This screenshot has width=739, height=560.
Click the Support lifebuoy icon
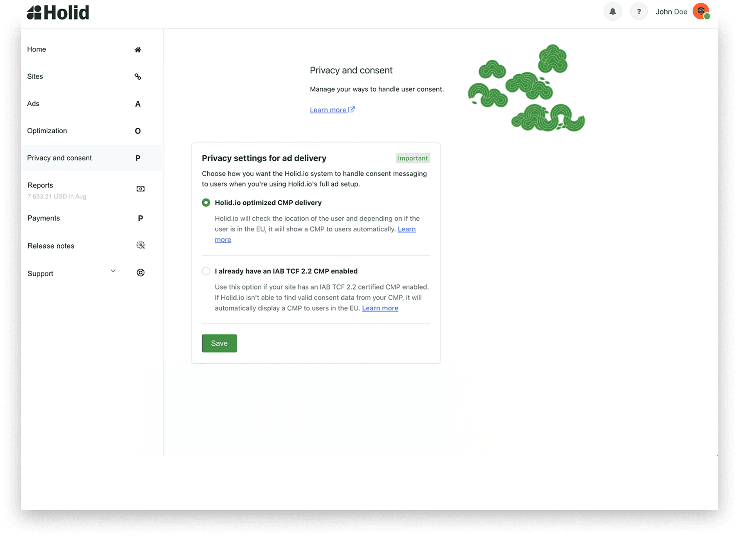[141, 273]
